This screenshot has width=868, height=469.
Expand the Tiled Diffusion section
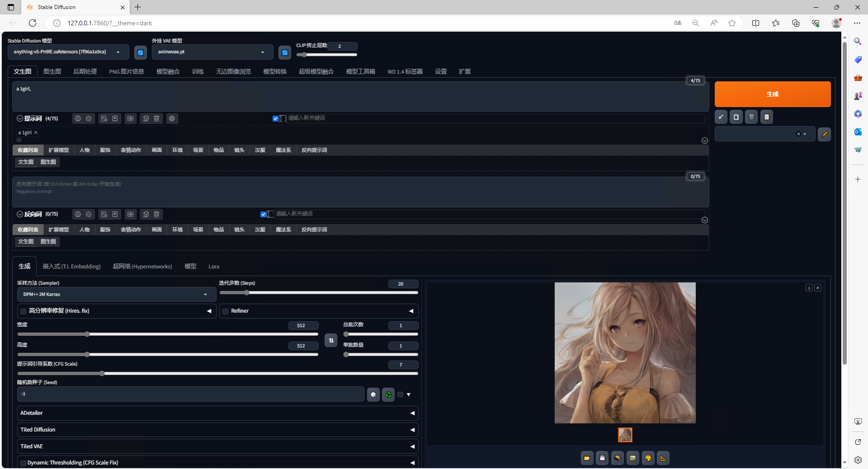pos(217,430)
